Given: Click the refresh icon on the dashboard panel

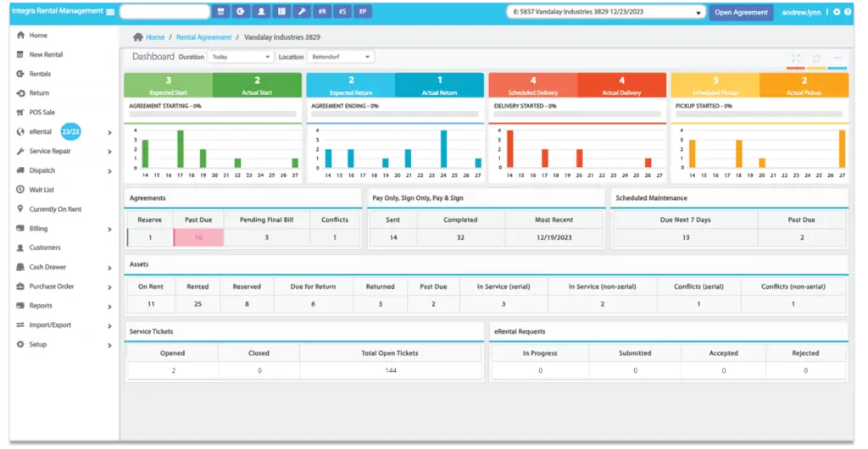Looking at the screenshot, I should pyautogui.click(x=816, y=58).
